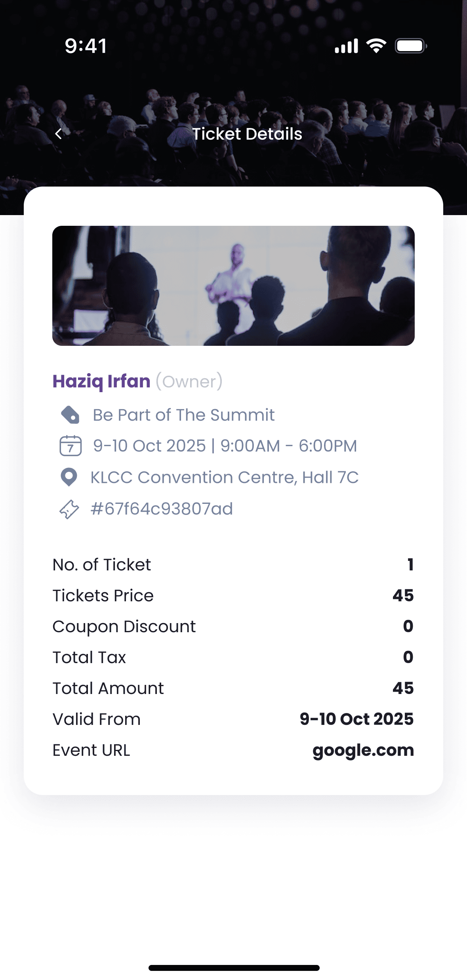Tap the 9-10 Oct 2025 schedule line
Viewport: 467px width, 980px height.
tap(225, 446)
